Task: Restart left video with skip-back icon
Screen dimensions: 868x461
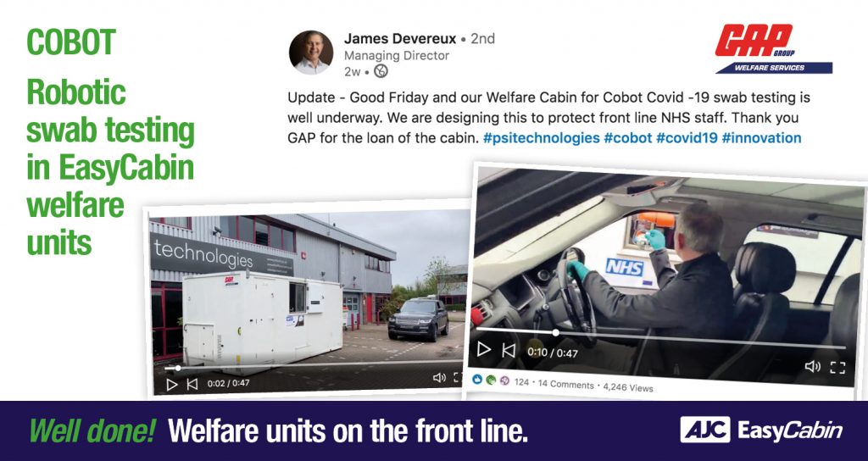Action: tap(192, 384)
